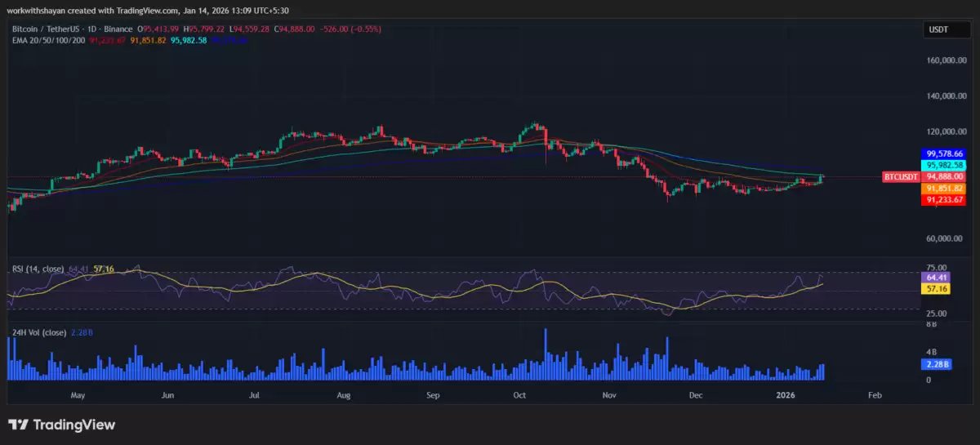
Task: Click the purple 64.41 RSI value tag
Action: (935, 278)
